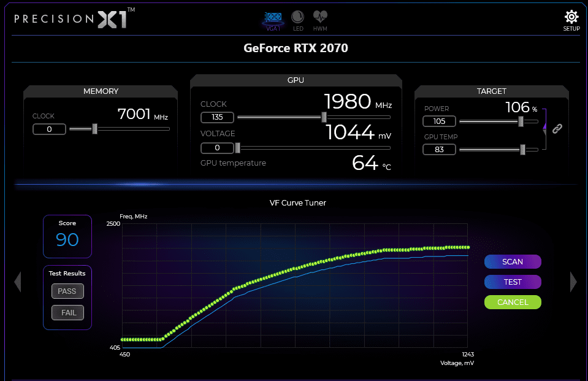Go to previous panel with left arrow
This screenshot has width=588, height=381.
18,282
